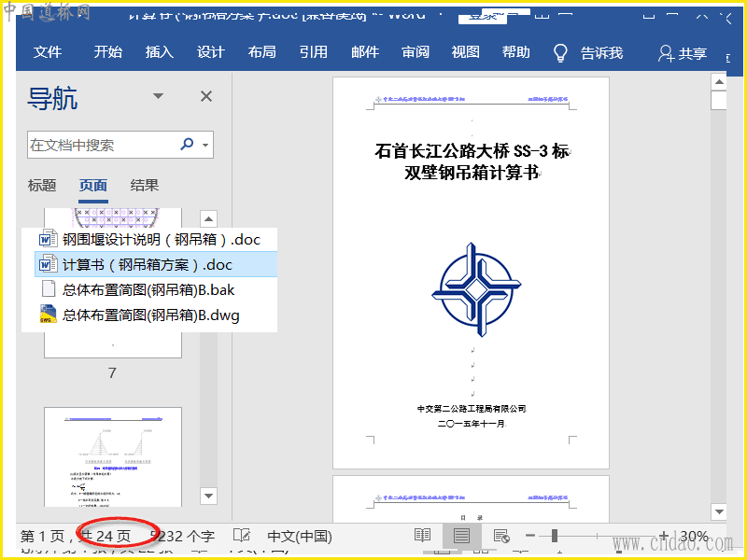Click the Word icon of 钢围堰设计说明 file
747x560 pixels.
(x=49, y=239)
